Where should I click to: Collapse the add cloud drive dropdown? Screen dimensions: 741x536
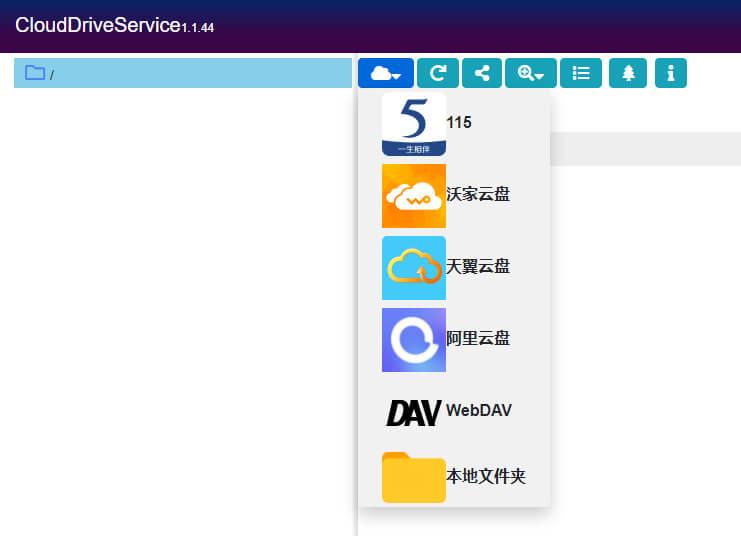tap(385, 73)
